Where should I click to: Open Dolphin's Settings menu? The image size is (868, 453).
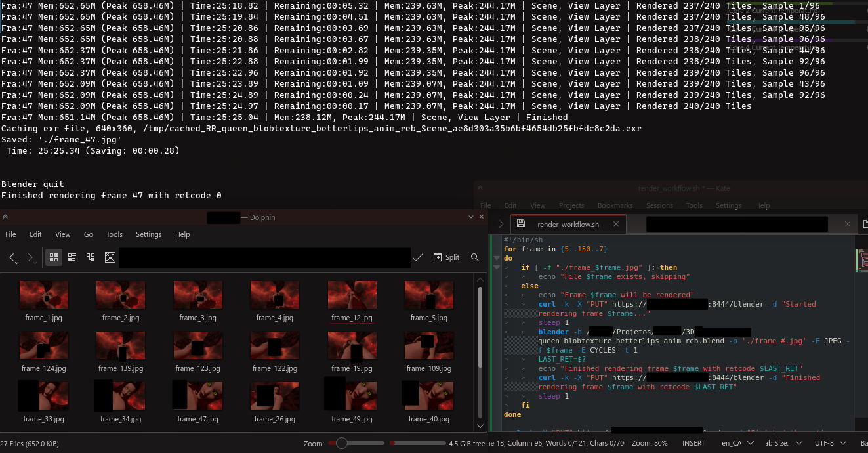[149, 234]
